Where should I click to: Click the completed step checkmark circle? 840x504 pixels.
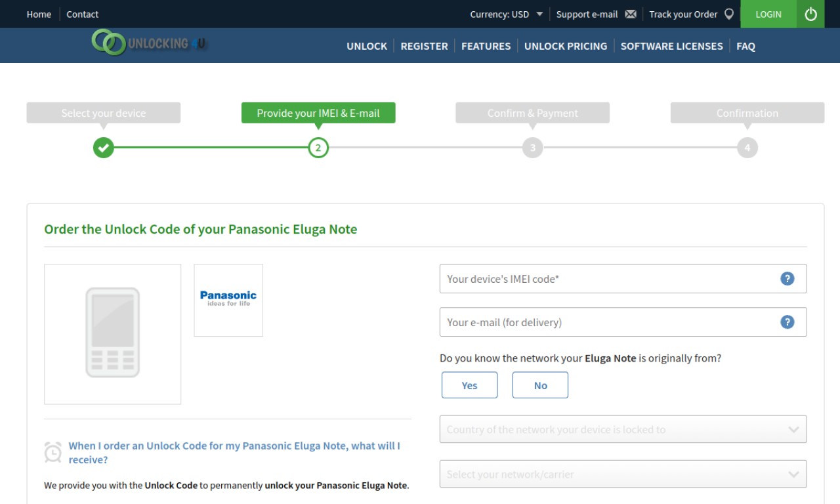104,148
